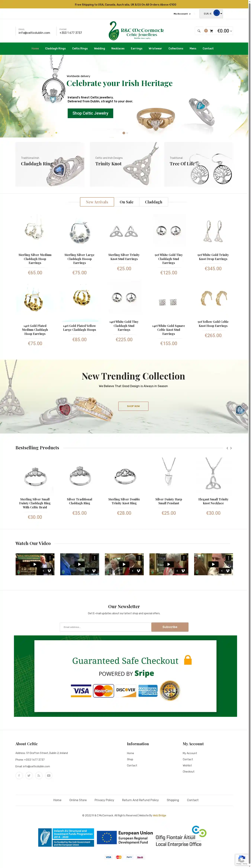This screenshot has height=868, width=251.
Task: Show previous bestselling products arrow
Action: pyautogui.click(x=227, y=448)
